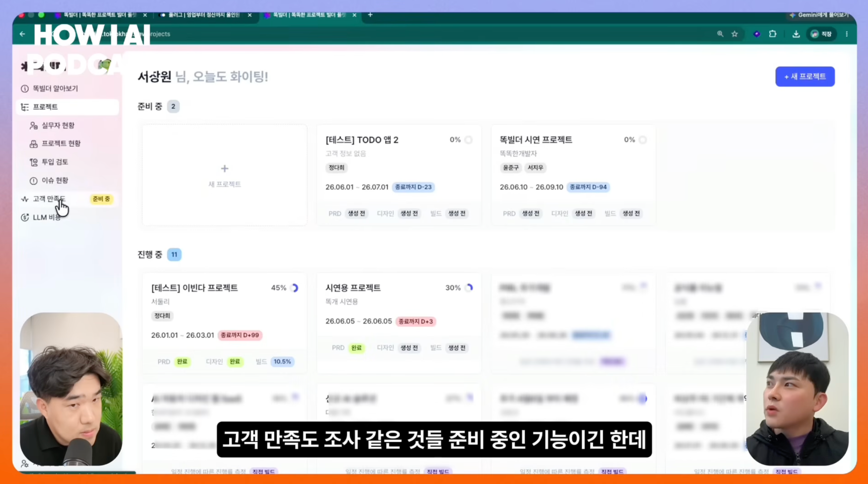Viewport: 868px width, 484px height.
Task: Click PRD 생성 전 badge on TODO 앱 2
Action: click(x=357, y=213)
